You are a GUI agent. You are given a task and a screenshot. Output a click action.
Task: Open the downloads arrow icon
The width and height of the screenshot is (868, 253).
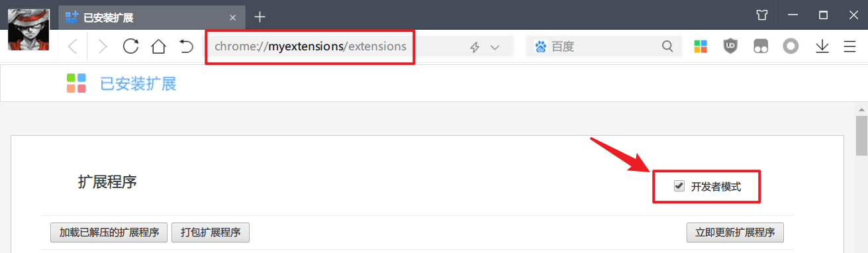[822, 46]
